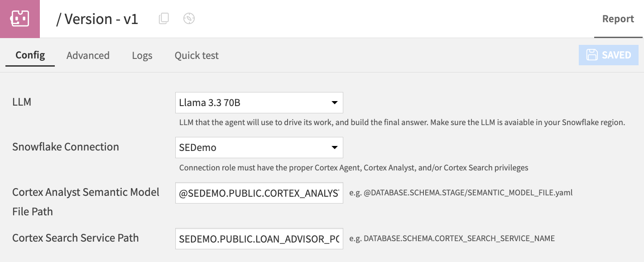The image size is (644, 262).
Task: Switch to the Quick test tab
Action: [197, 55]
